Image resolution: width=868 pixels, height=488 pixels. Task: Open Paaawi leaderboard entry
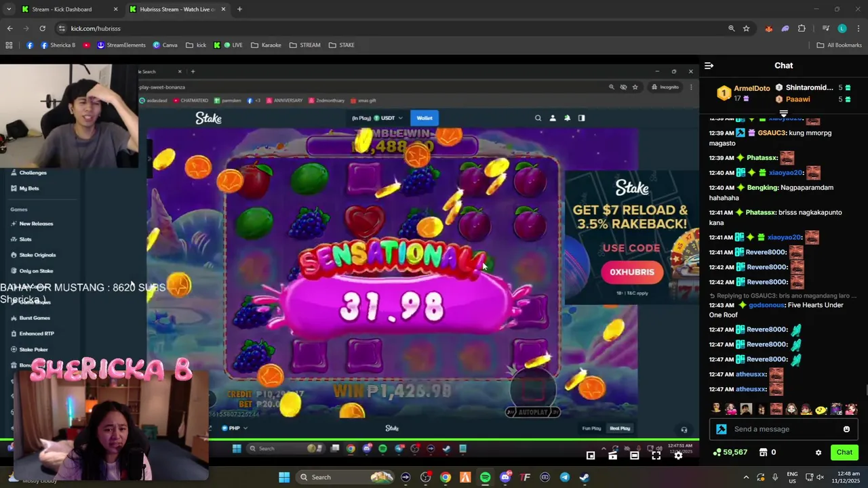pos(797,99)
